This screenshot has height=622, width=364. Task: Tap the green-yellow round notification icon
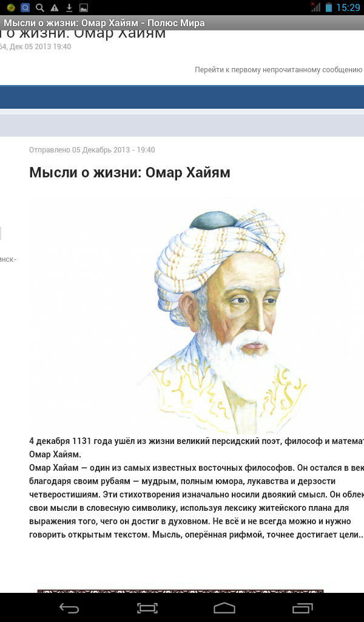(11, 7)
